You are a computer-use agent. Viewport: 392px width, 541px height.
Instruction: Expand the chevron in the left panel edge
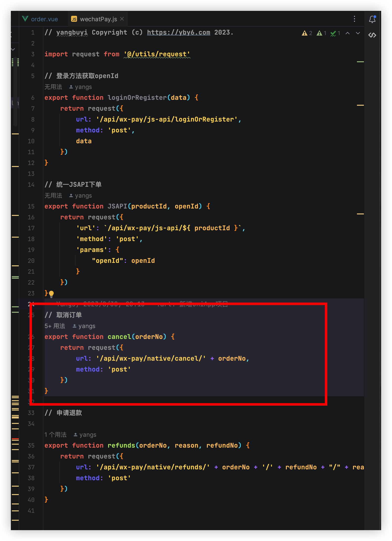pos(13,49)
